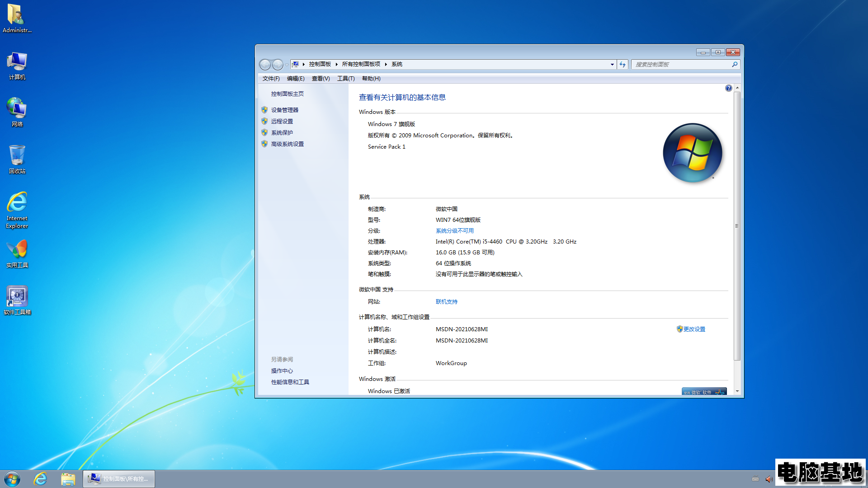Image resolution: width=868 pixels, height=488 pixels.
Task: Open the 文件(F) menu
Action: 271,79
